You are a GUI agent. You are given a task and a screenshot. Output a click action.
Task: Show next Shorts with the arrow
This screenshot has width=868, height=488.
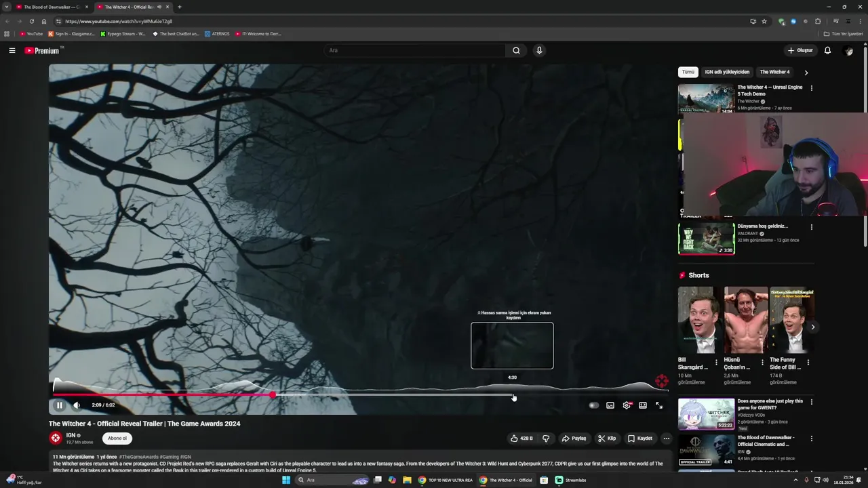tap(812, 327)
